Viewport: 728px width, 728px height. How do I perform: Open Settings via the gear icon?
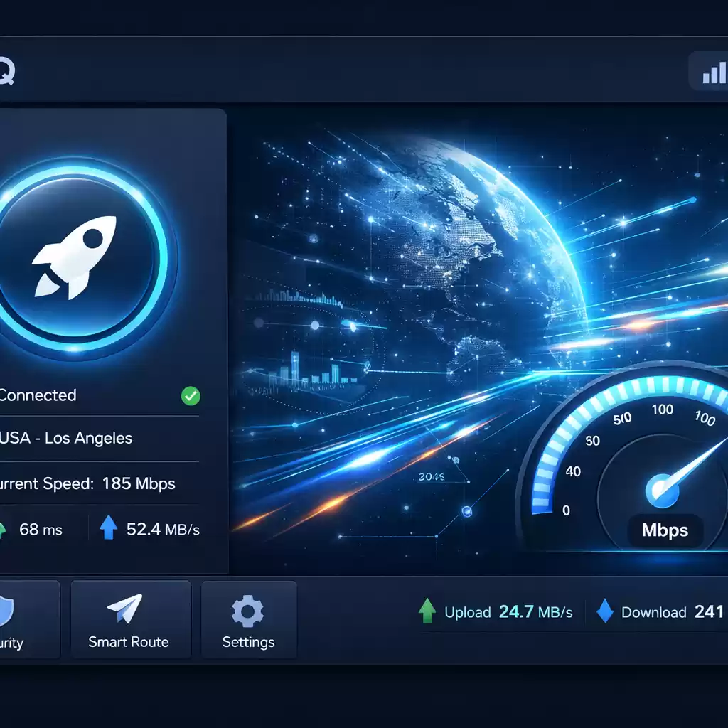(248, 611)
